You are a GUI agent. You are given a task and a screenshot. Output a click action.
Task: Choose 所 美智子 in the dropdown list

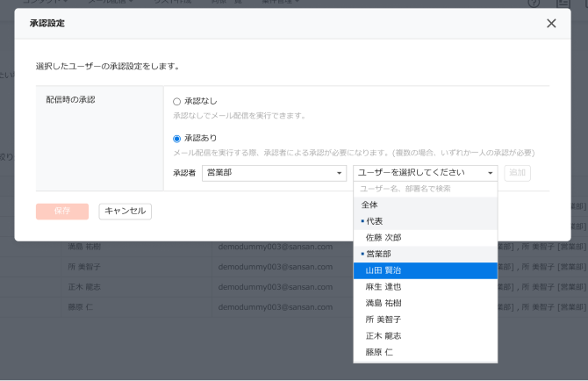425,320
